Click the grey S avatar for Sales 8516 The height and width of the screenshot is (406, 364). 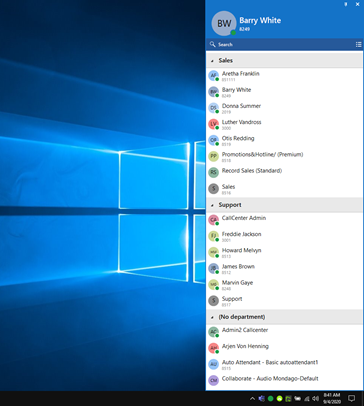213,189
